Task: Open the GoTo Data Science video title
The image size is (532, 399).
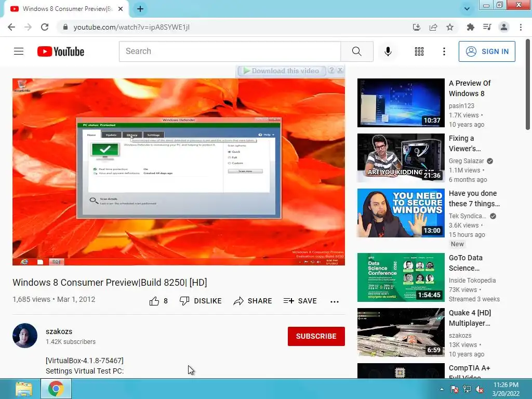Action: [x=465, y=263]
